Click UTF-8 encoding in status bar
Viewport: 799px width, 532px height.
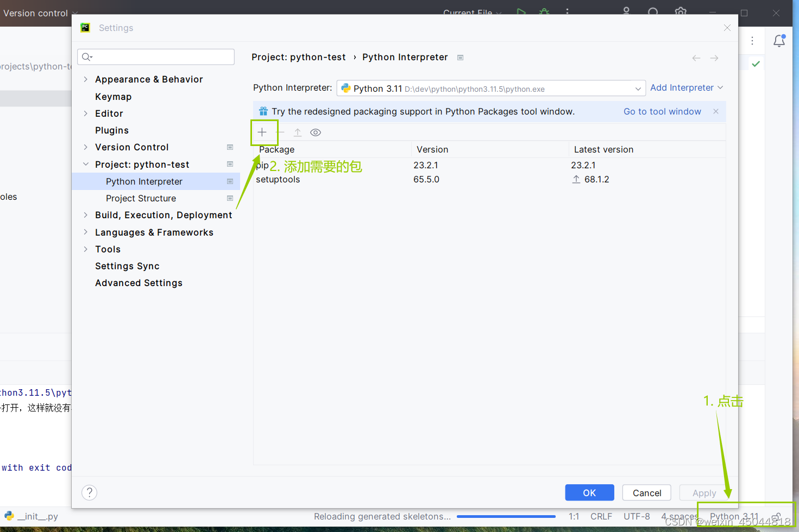[637, 516]
